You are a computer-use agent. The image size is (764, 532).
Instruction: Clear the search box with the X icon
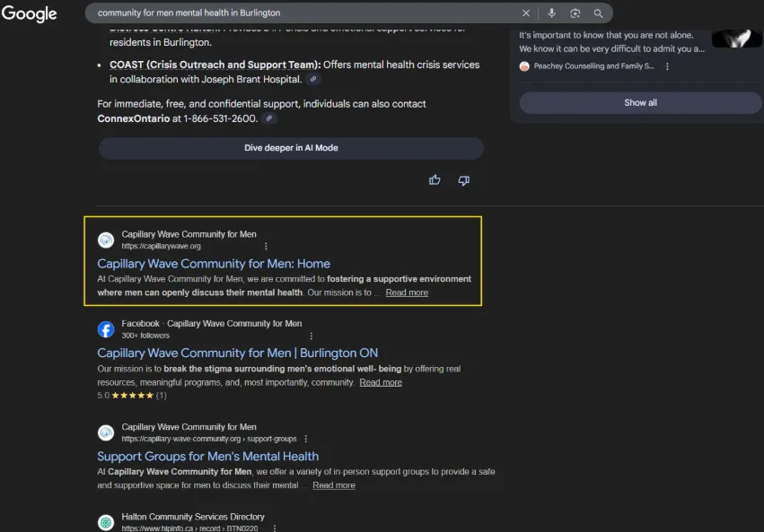click(526, 13)
